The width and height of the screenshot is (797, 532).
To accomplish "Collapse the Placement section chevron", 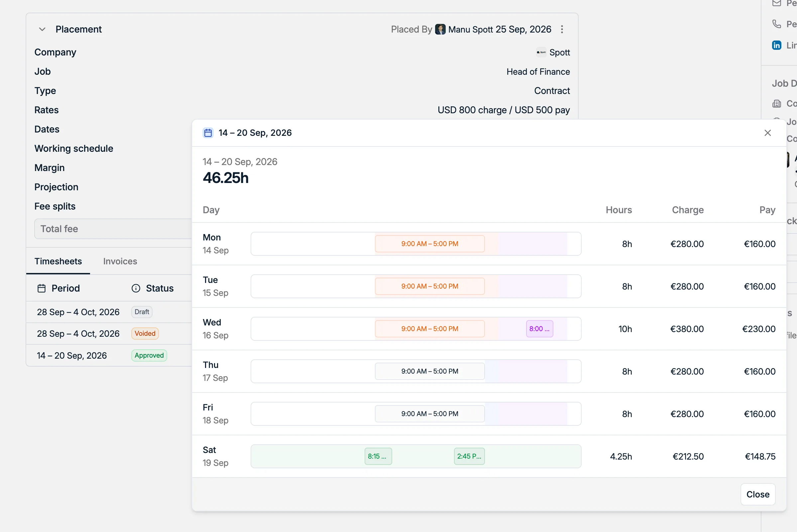I will point(42,29).
